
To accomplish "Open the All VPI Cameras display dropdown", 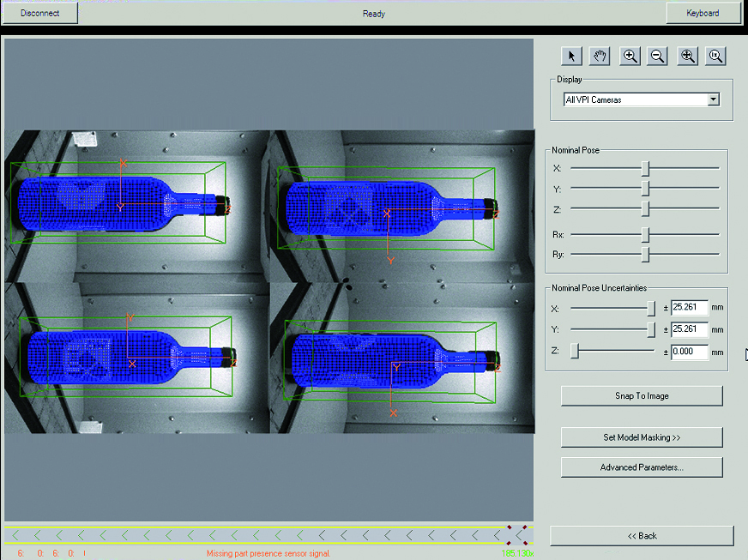I will [713, 99].
